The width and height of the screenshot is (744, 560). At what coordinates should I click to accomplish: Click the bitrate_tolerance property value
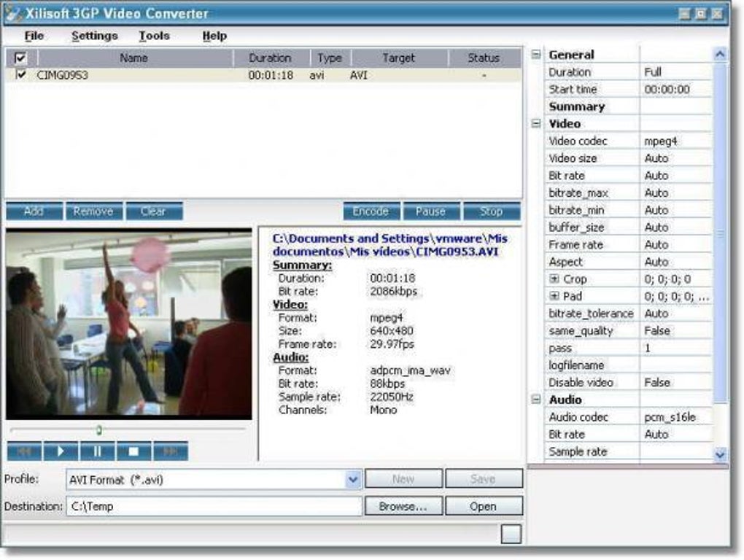pyautogui.click(x=675, y=314)
